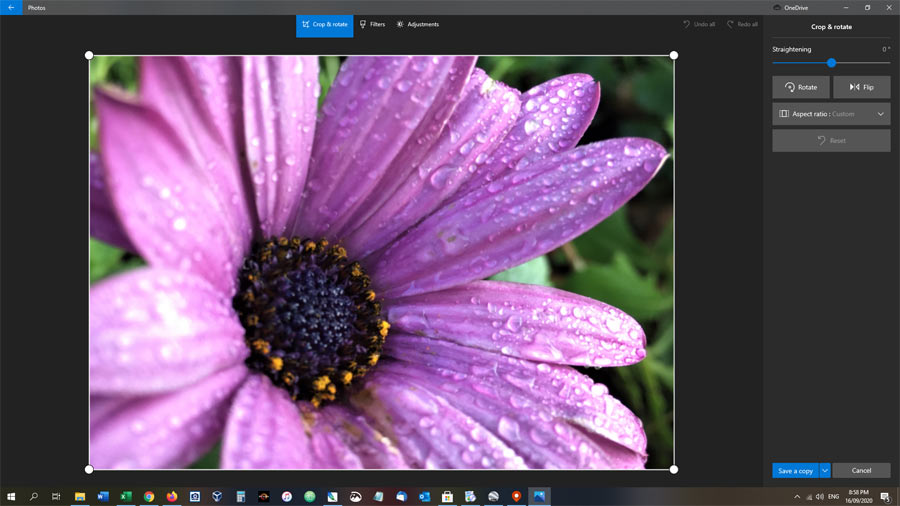Click the Photos app icon on the taskbar

coord(539,497)
